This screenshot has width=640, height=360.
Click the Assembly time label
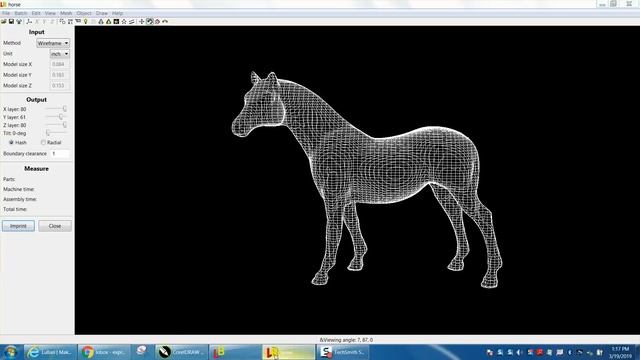[20, 199]
